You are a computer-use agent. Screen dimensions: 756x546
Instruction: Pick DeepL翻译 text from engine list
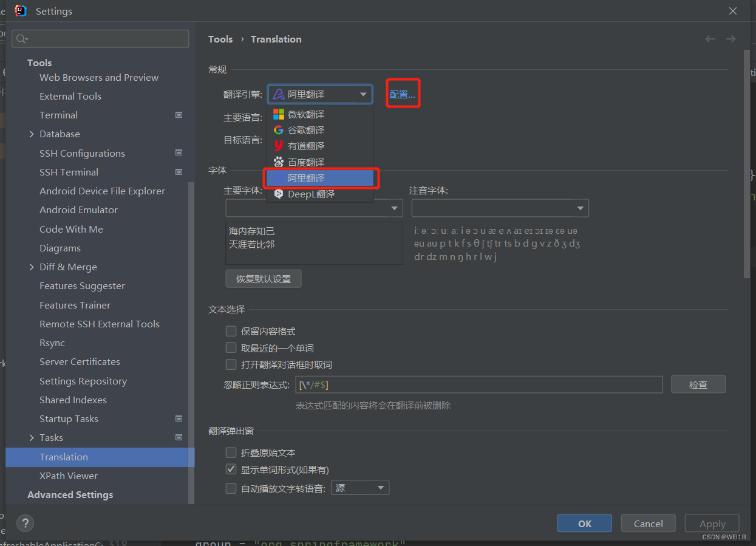[x=311, y=194]
